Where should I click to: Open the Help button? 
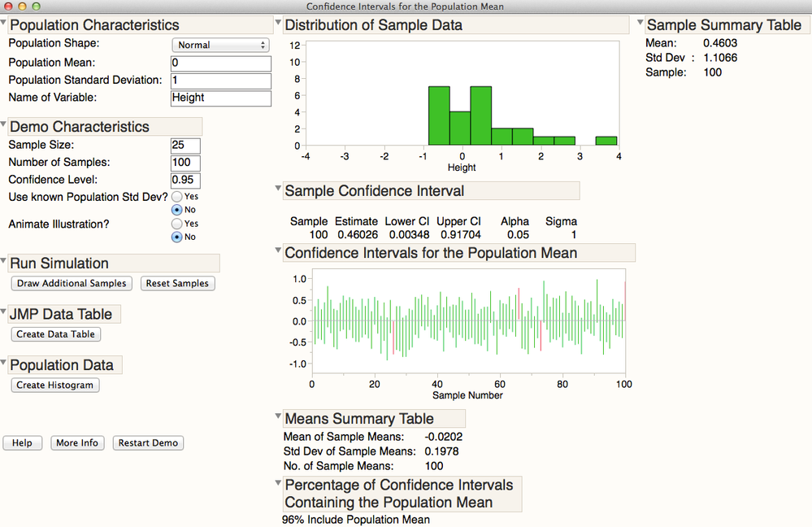pyautogui.click(x=22, y=443)
